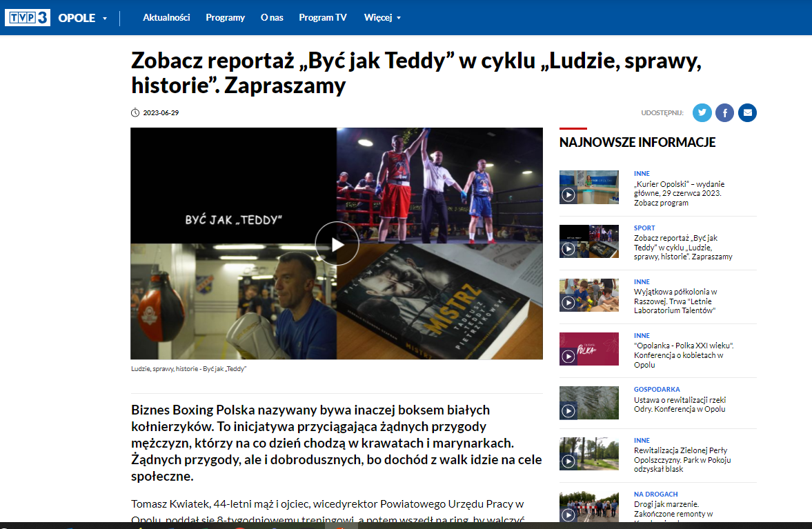Click paragraph starting "Tomasz Kwiatek, 44-letni"
Image resolution: width=812 pixels, height=529 pixels.
328,510
